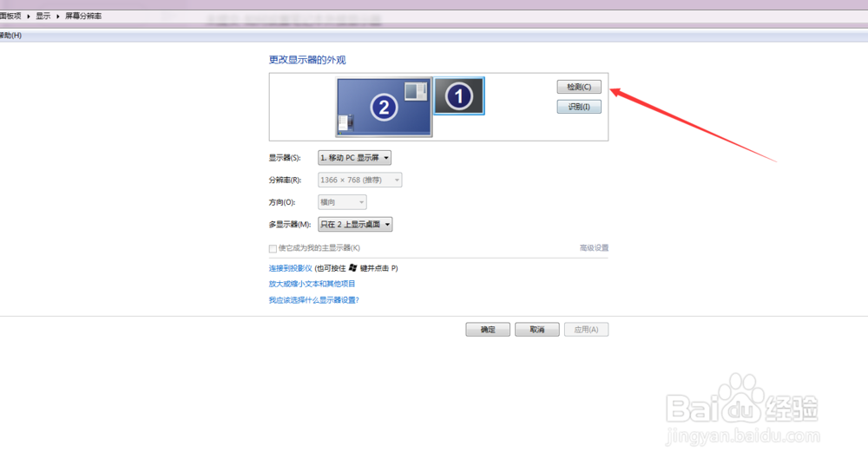Click 放大或缩小文本和其他项目 link
The width and height of the screenshot is (868, 466).
312,284
